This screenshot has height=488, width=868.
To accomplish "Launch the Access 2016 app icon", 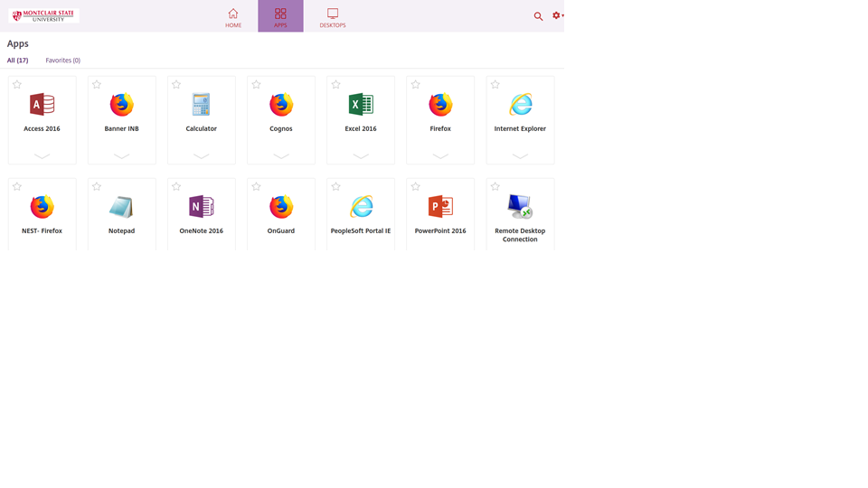I will click(x=42, y=105).
